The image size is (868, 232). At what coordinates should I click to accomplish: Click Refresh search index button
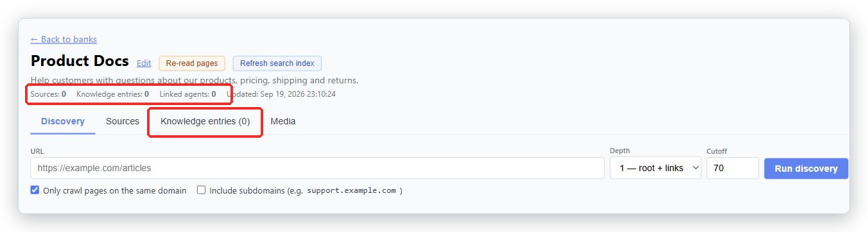pos(277,63)
